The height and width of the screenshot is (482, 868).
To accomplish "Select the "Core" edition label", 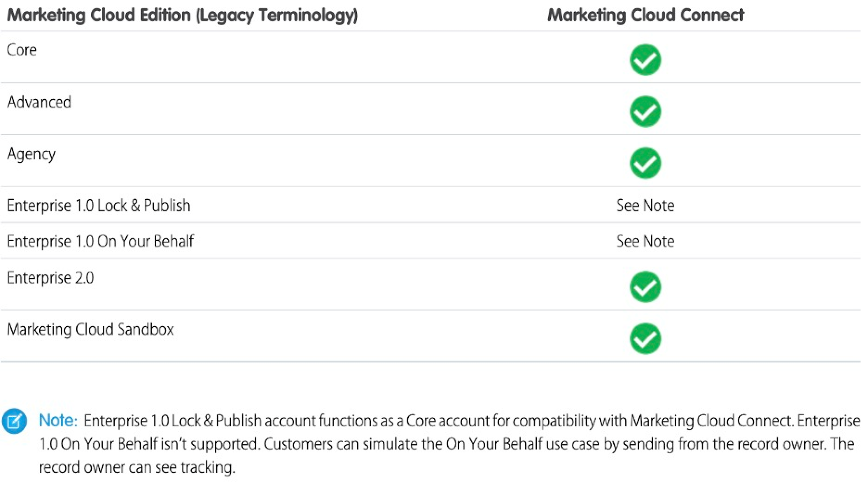I will 22,50.
